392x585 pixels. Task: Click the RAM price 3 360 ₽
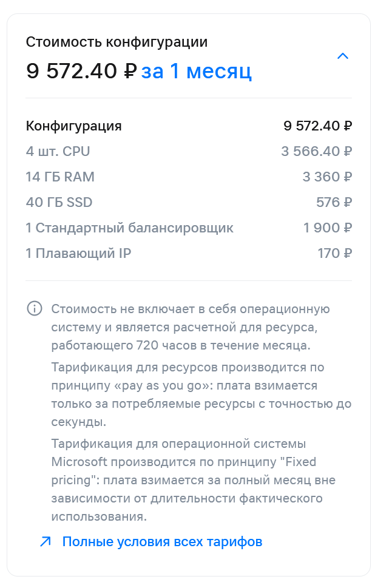[327, 177]
